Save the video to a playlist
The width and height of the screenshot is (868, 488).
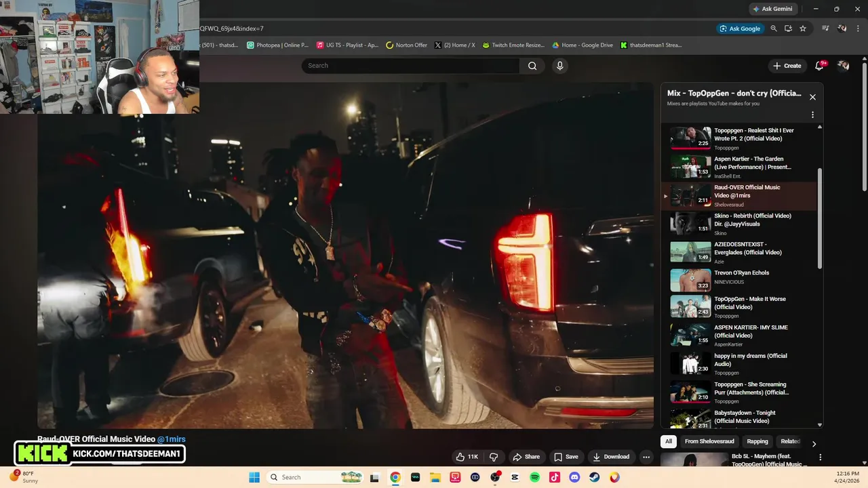pos(566,457)
